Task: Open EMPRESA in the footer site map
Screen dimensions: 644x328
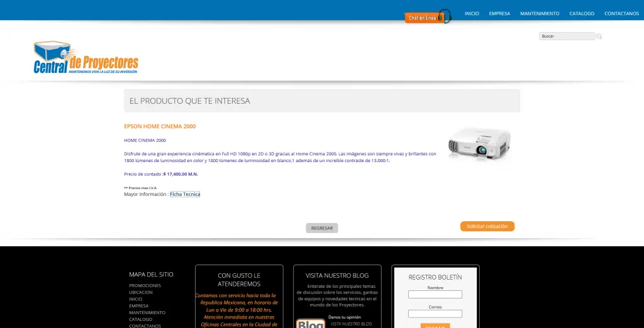Action: (x=139, y=306)
